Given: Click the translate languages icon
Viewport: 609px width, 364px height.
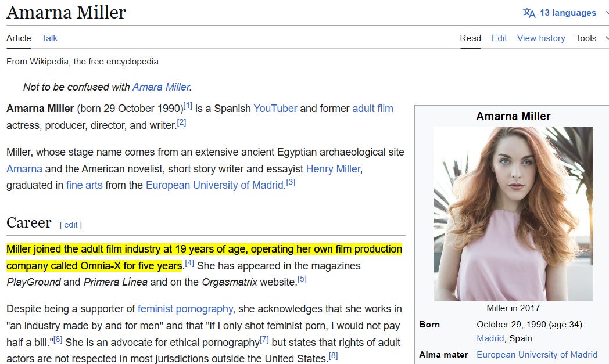Looking at the screenshot, I should tap(529, 13).
